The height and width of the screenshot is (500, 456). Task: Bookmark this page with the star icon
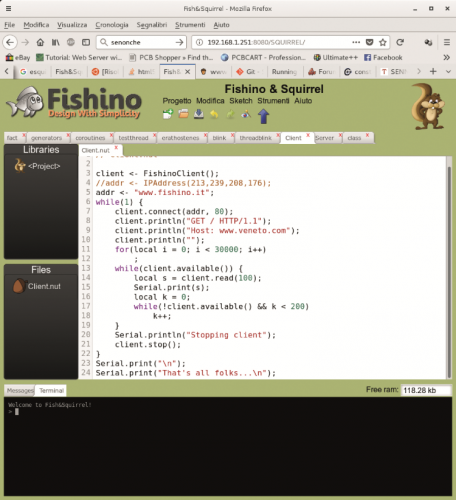(x=383, y=42)
